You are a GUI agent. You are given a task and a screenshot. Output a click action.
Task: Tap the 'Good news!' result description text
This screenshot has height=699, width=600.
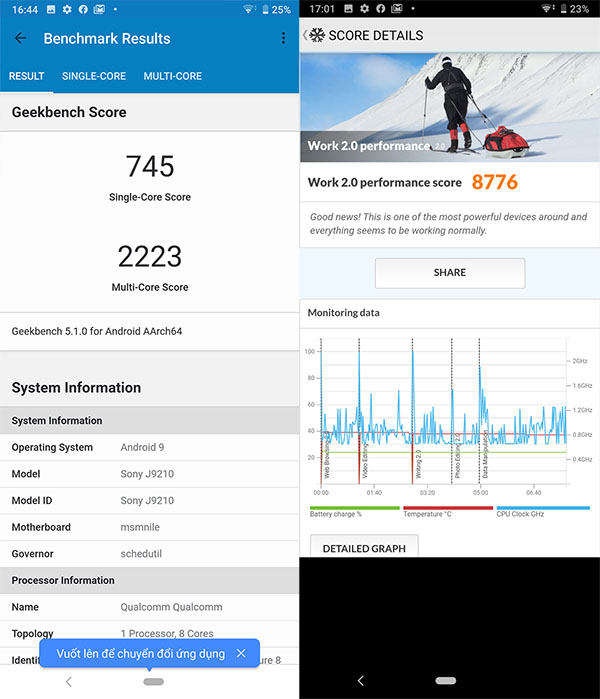click(448, 224)
